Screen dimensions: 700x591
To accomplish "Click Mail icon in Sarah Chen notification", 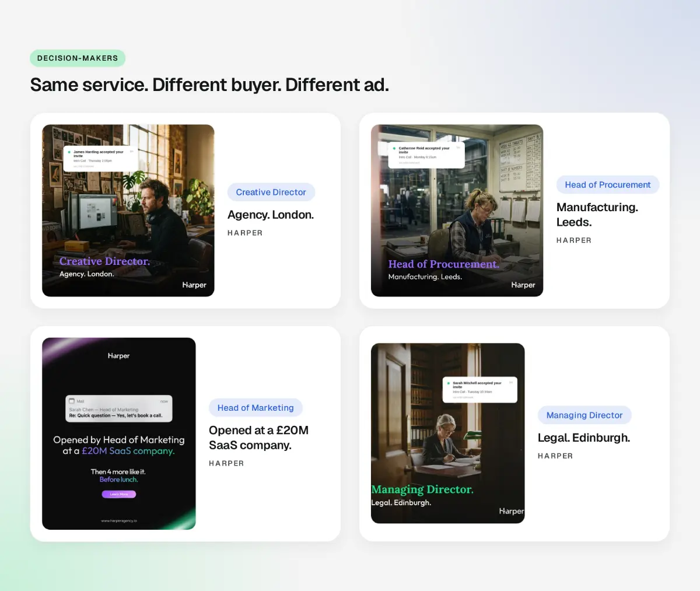I will (72, 401).
